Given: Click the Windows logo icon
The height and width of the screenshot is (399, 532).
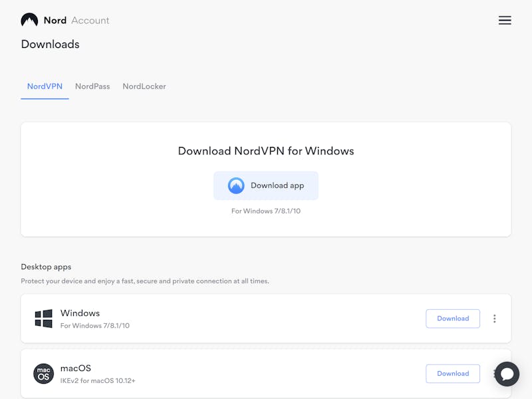Looking at the screenshot, I should pyautogui.click(x=43, y=319).
